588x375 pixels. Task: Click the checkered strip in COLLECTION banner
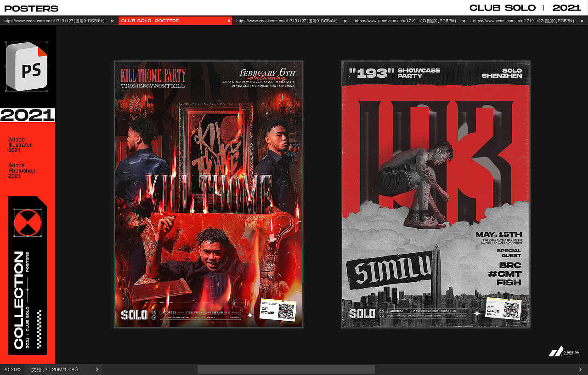tap(40, 328)
